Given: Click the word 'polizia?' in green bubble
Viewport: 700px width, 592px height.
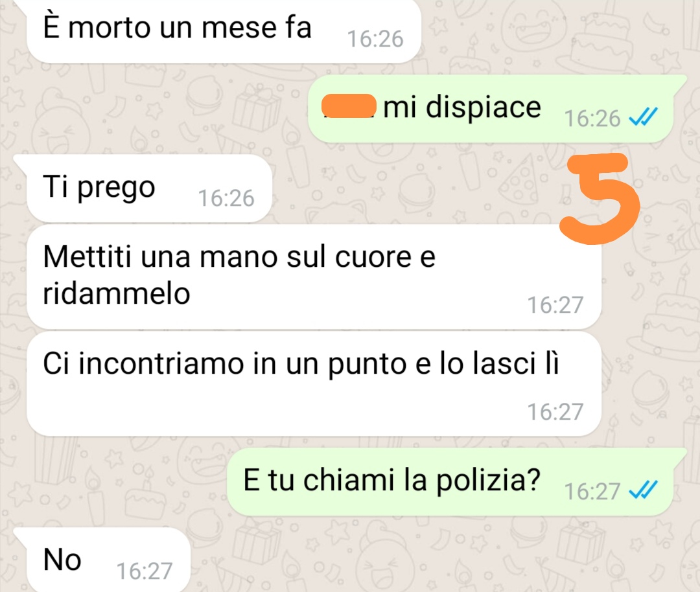Looking at the screenshot, I should [489, 482].
